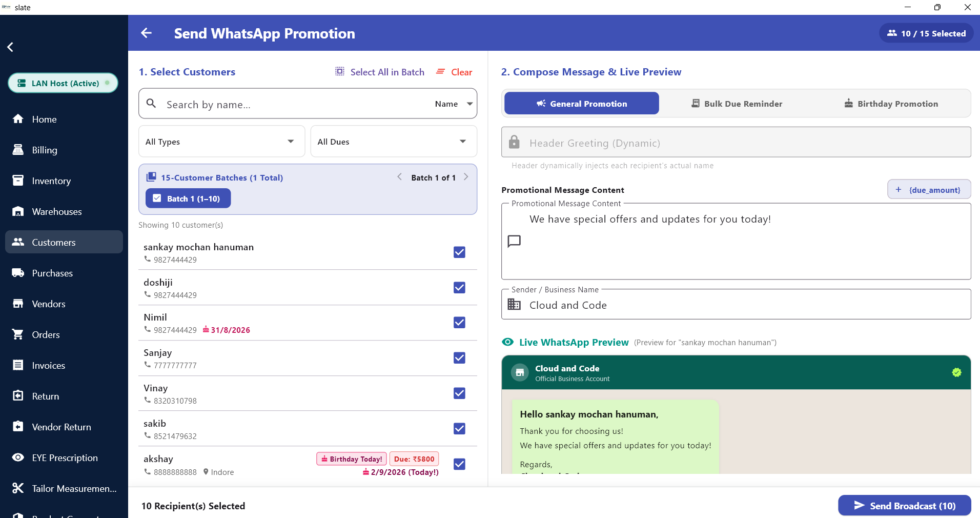Click the Showing 10 customer(s) label
Image resolution: width=980 pixels, height=518 pixels.
pyautogui.click(x=180, y=225)
